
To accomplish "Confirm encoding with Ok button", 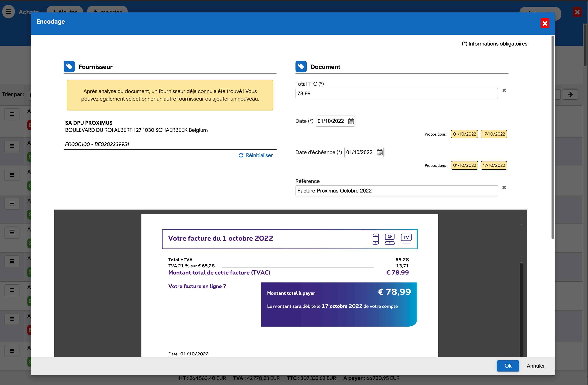I will click(508, 366).
